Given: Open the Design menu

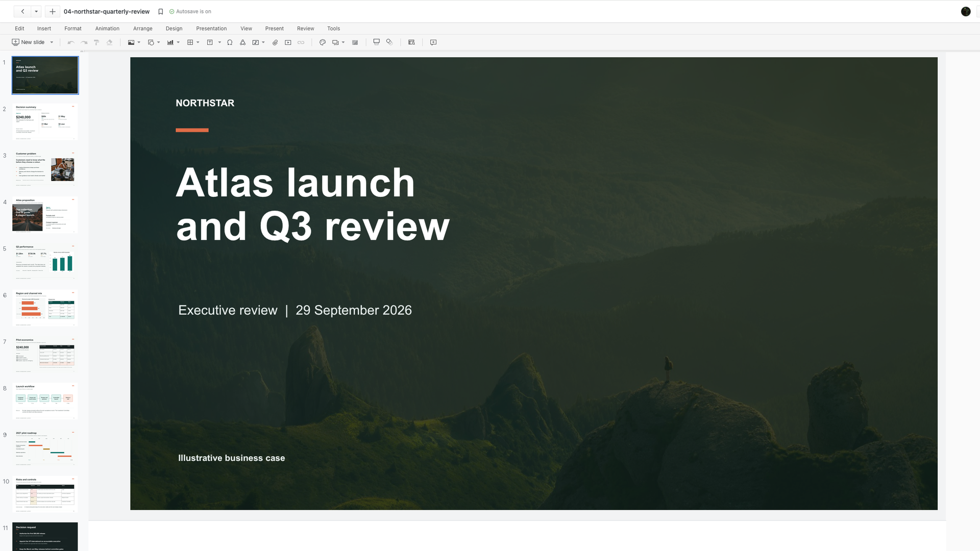Looking at the screenshot, I should (x=174, y=29).
